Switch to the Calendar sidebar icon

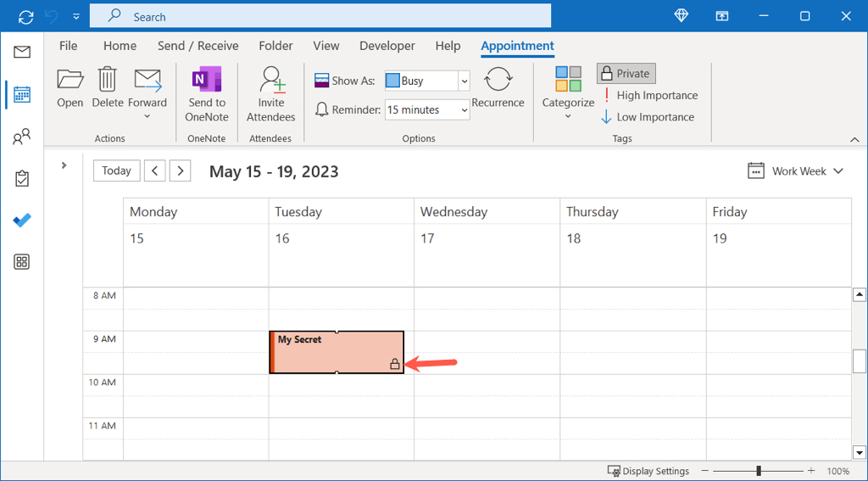[21, 95]
